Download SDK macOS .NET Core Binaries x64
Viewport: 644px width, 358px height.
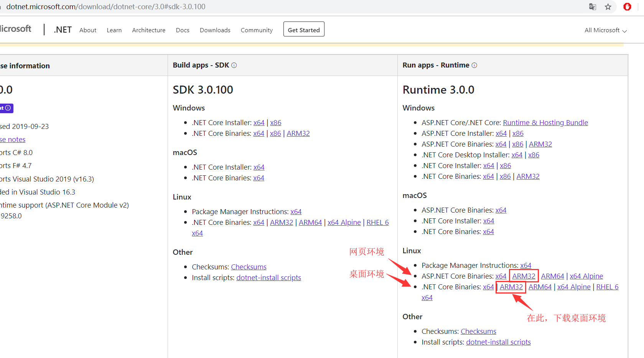[259, 178]
